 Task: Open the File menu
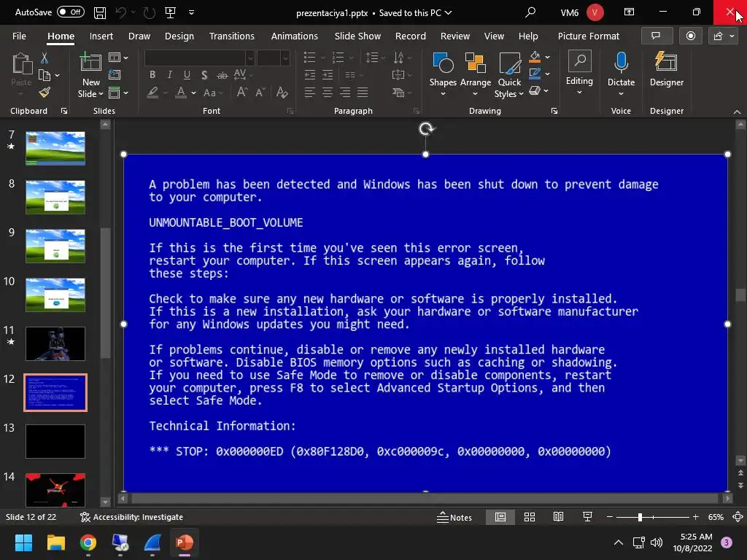click(x=19, y=36)
